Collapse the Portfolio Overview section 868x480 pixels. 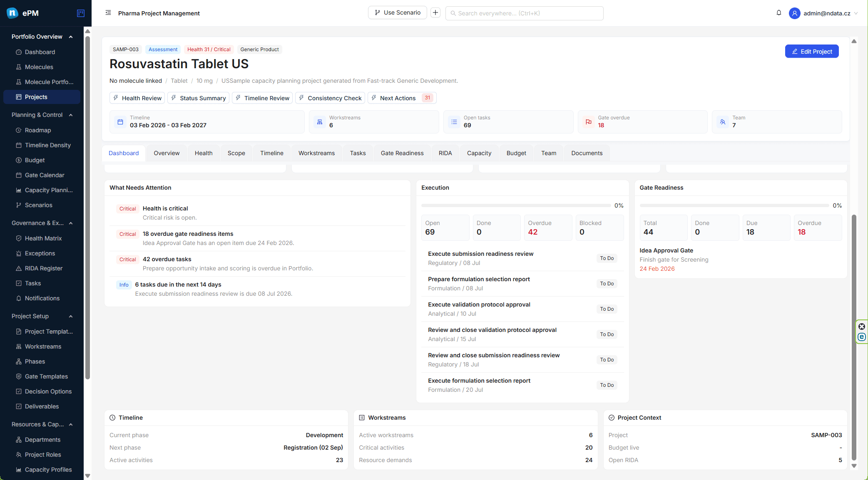tap(71, 37)
